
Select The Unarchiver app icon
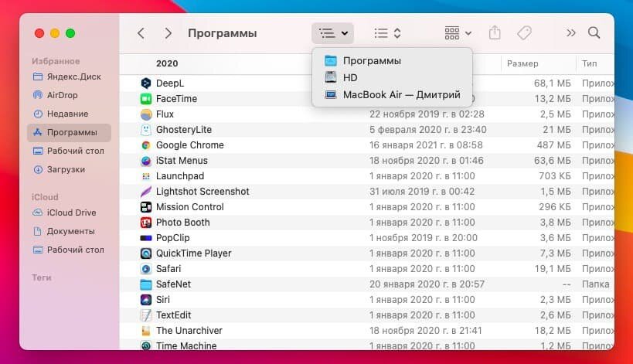pyautogui.click(x=146, y=331)
